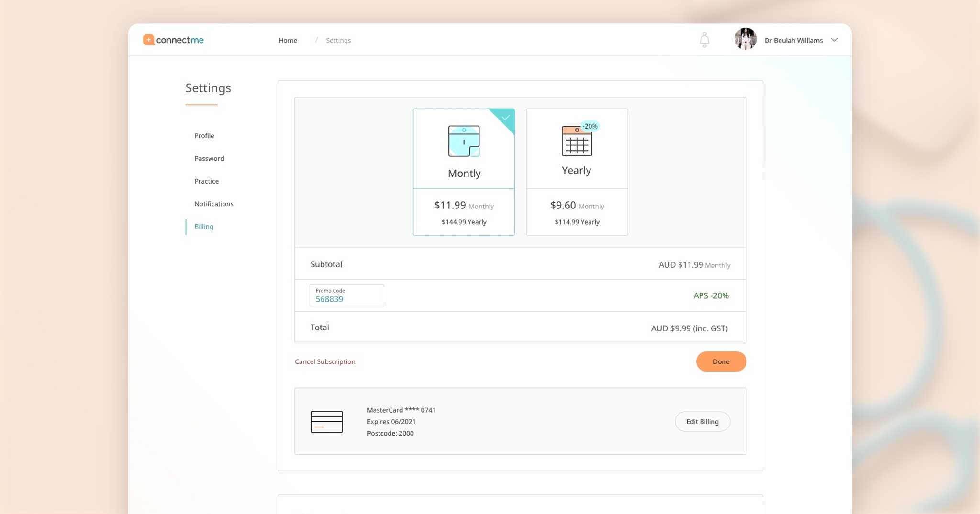Viewport: 980px width, 514px height.
Task: Toggle the selected checkmark on Montly plan
Action: (505, 117)
